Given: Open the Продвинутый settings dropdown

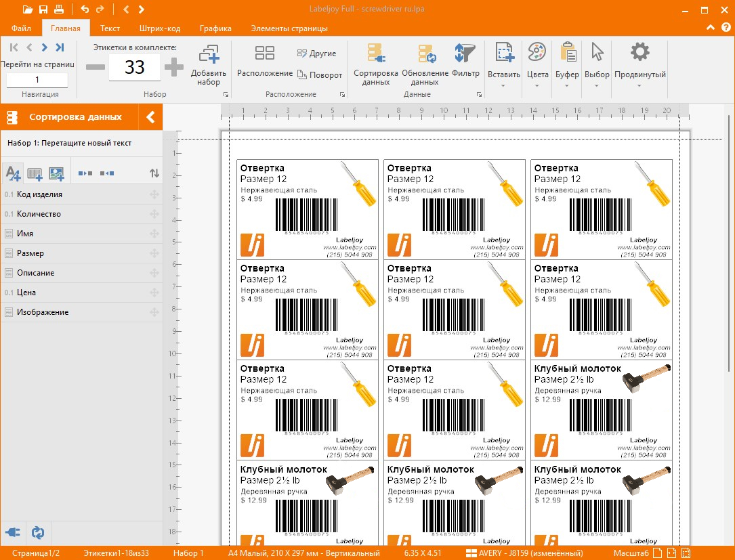Looking at the screenshot, I should pyautogui.click(x=640, y=66).
